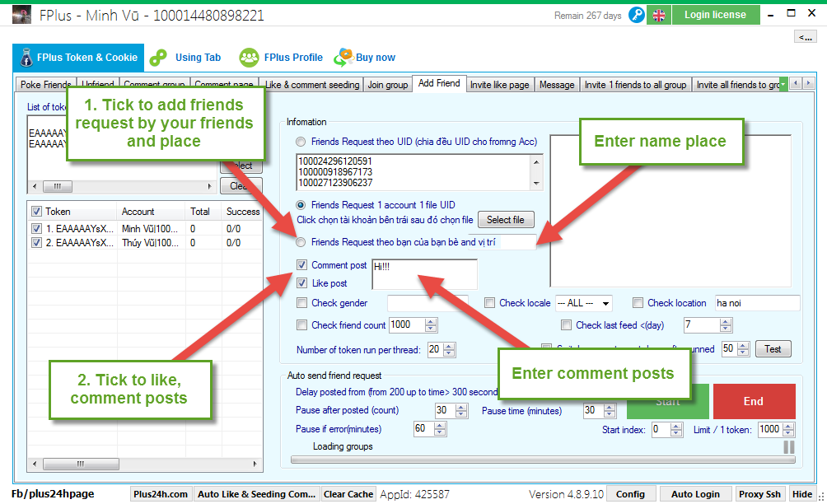
Task: Toggle the Comment post checkbox
Action: [x=302, y=265]
